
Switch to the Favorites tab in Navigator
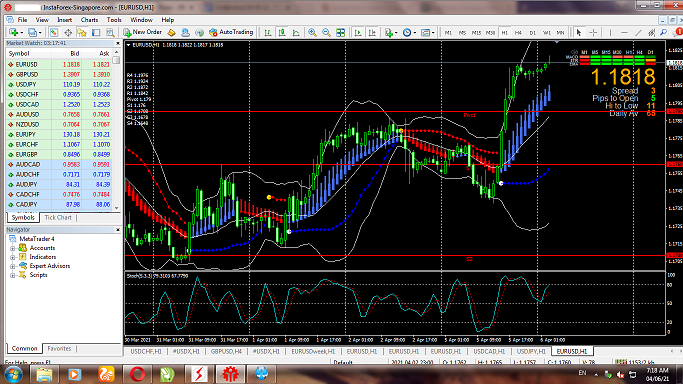[59, 348]
